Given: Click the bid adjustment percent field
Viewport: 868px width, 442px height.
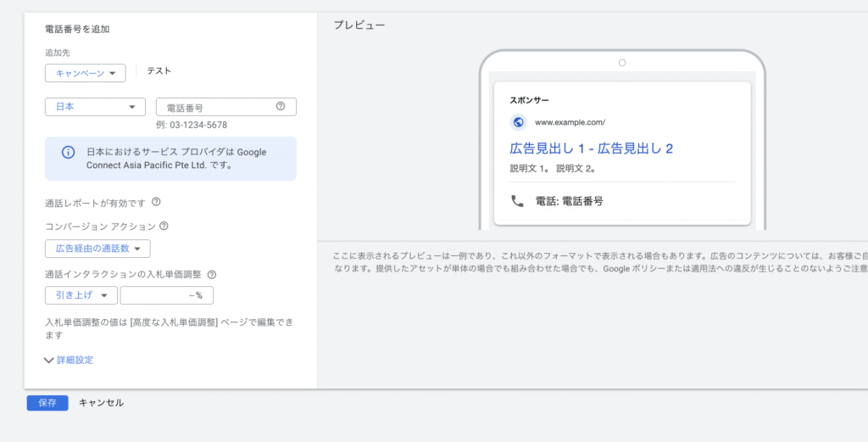Looking at the screenshot, I should click(166, 295).
